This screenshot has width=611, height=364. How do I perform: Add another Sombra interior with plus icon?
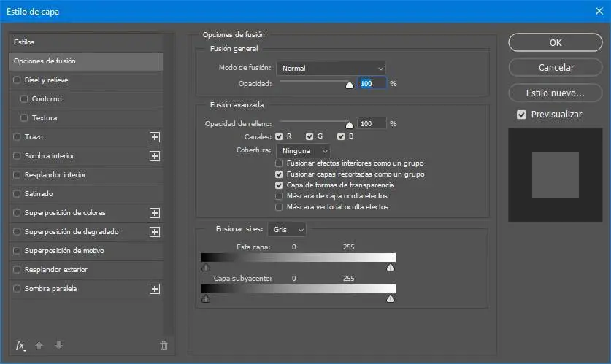pos(155,156)
